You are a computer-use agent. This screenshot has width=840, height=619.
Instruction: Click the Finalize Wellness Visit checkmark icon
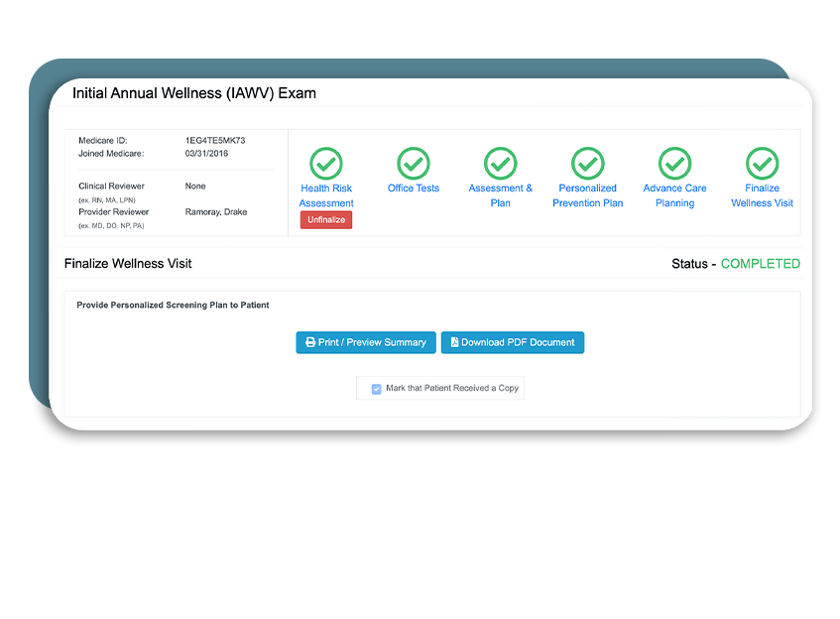coord(763,163)
